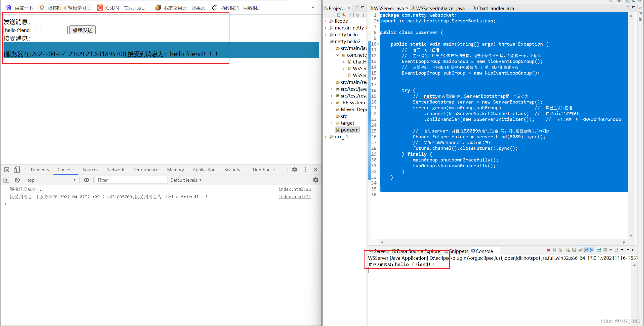This screenshot has width=644, height=326.
Task: Switch to the Network tab
Action: click(115, 170)
